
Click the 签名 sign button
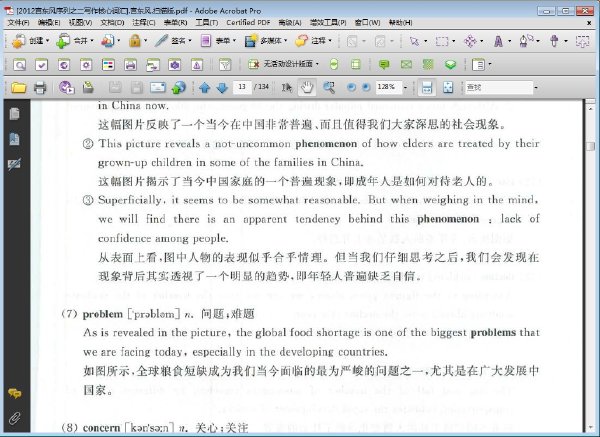coord(170,41)
